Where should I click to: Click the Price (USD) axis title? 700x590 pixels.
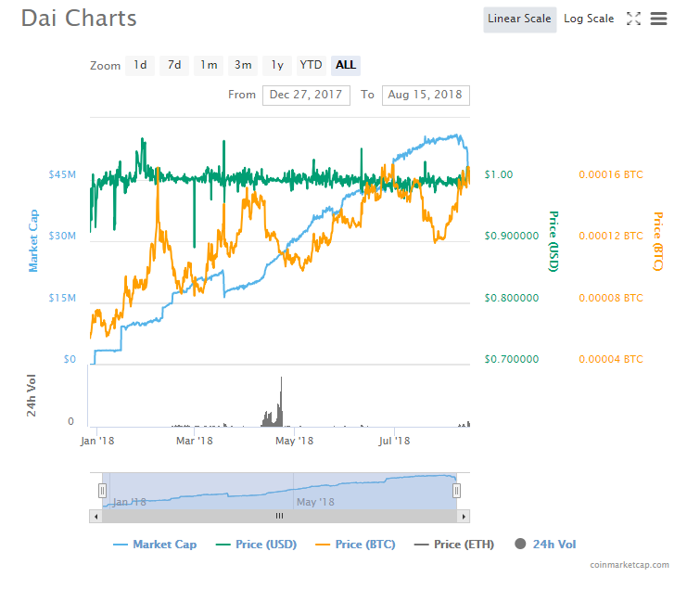[x=554, y=241]
